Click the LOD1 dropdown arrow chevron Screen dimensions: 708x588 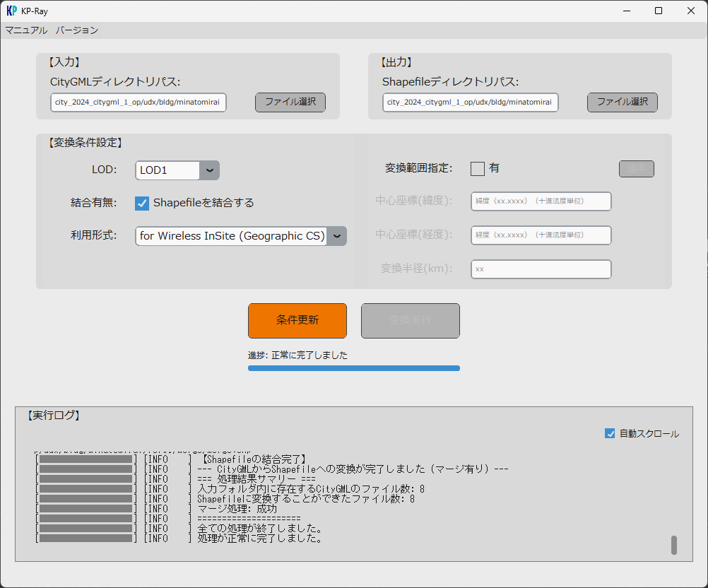[209, 170]
